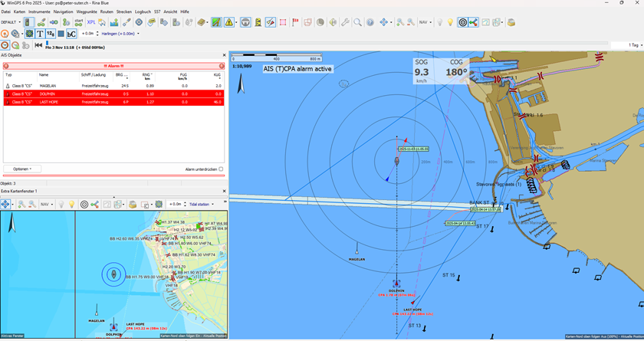Open the 'Wegpunkte' menu
Screen dimensions: 644x341
[87, 11]
